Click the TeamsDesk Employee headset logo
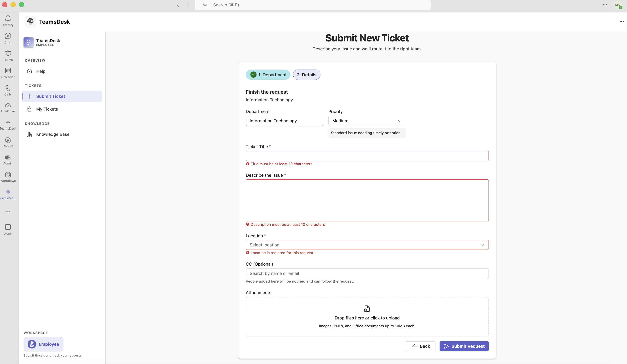 (x=29, y=42)
